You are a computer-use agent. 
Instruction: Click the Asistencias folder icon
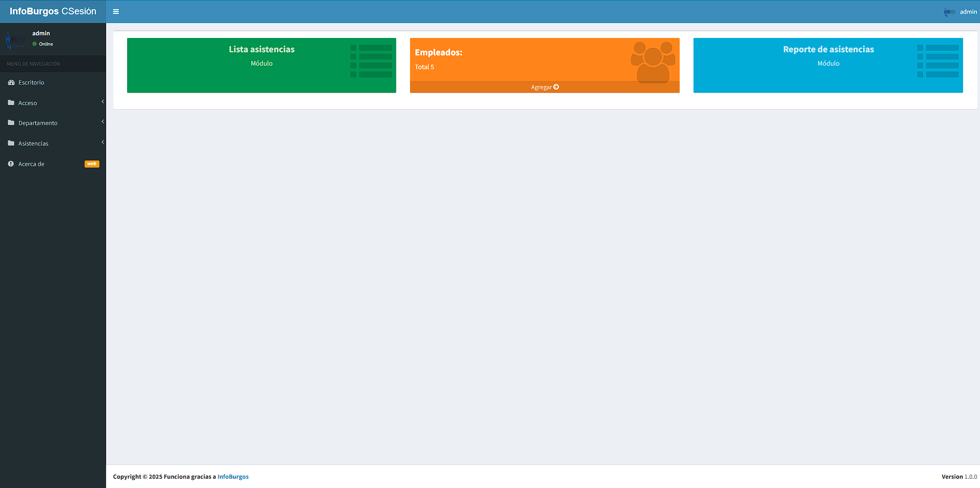click(x=11, y=144)
